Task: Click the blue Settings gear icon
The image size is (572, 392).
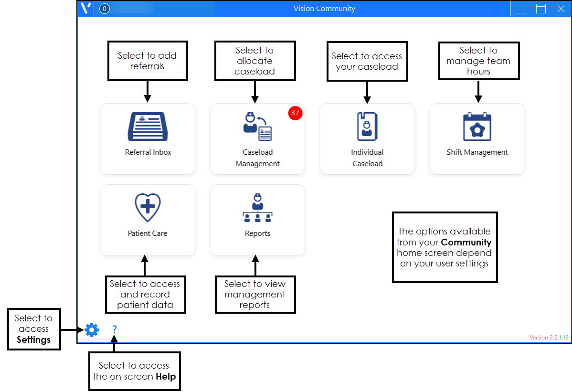Action: point(92,329)
